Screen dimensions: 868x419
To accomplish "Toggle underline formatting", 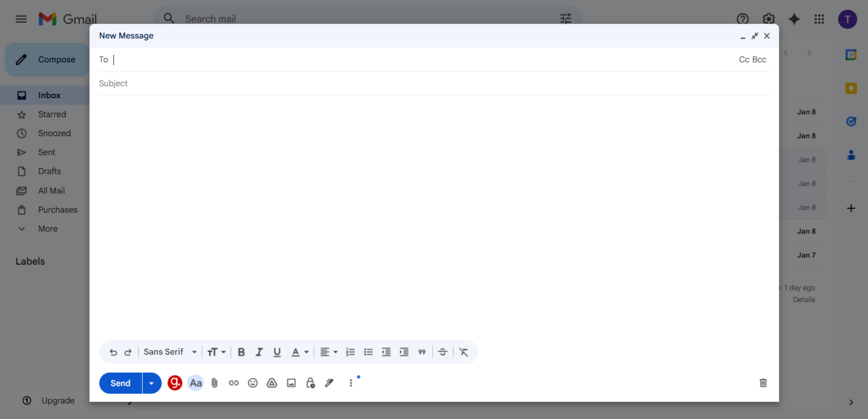I will (x=277, y=352).
